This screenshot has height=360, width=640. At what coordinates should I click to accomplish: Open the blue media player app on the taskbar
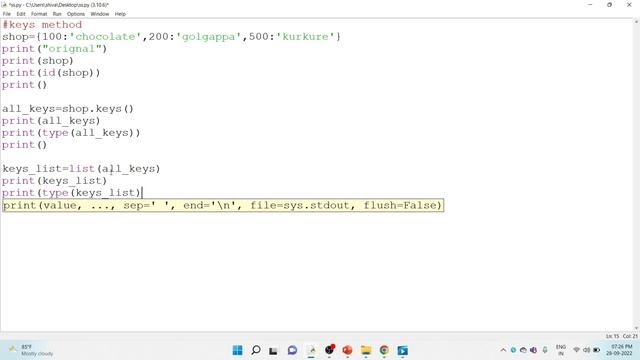click(x=402, y=350)
